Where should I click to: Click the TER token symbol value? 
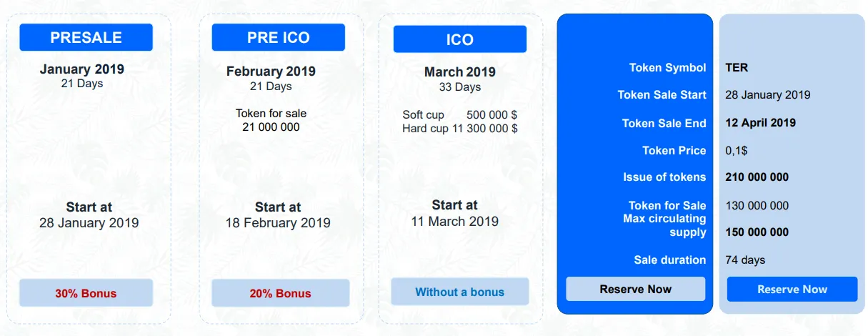click(737, 68)
